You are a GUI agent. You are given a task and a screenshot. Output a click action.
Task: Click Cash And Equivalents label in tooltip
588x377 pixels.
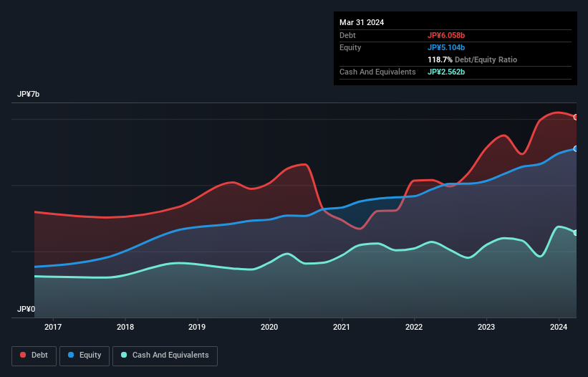377,72
